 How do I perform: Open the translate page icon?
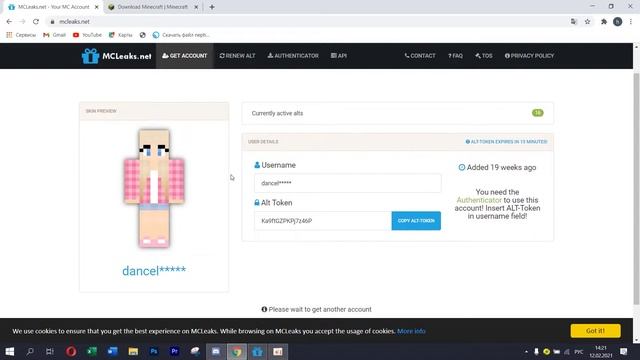click(x=573, y=22)
